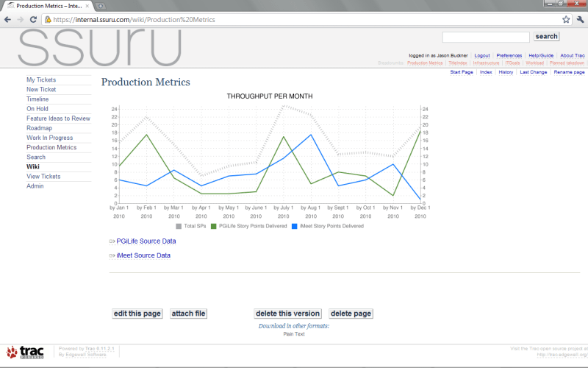This screenshot has width=588, height=368.
Task: Open Preferences link
Action: 509,56
